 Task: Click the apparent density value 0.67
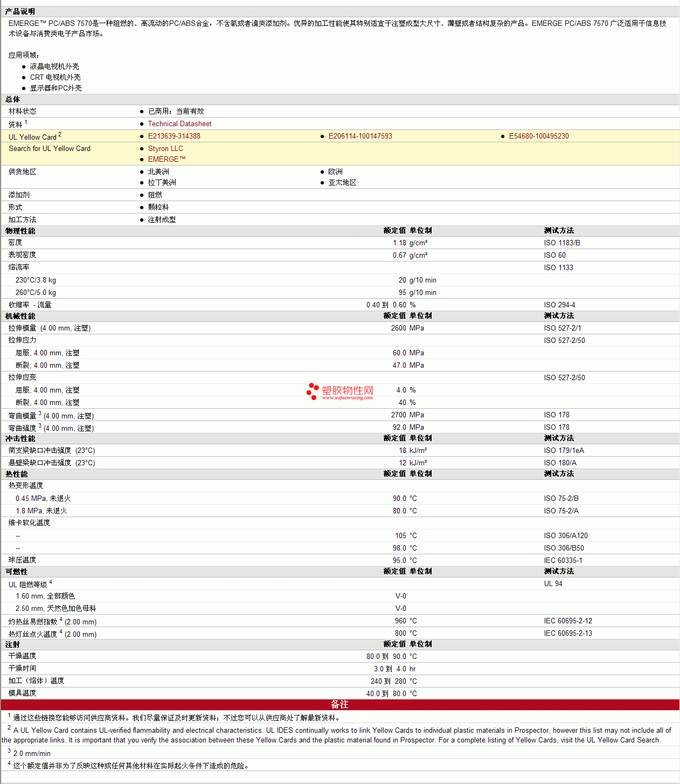(x=399, y=255)
